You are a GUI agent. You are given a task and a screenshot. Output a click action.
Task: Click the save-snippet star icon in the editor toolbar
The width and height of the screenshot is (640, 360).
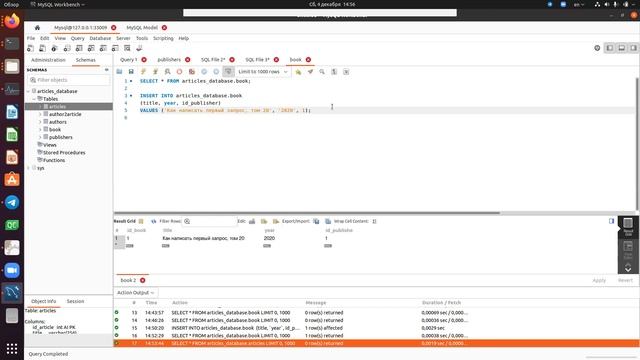click(298, 71)
